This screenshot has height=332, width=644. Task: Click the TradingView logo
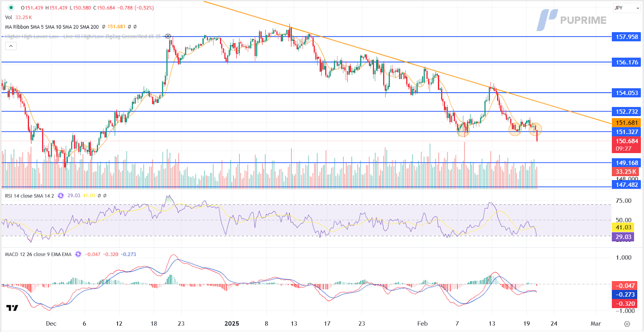tap(12, 308)
